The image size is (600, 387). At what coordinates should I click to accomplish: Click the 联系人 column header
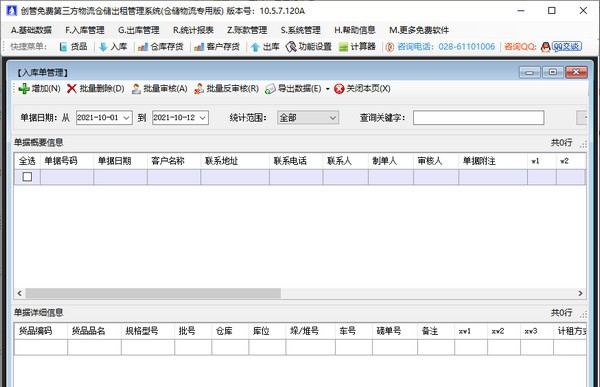(x=346, y=161)
